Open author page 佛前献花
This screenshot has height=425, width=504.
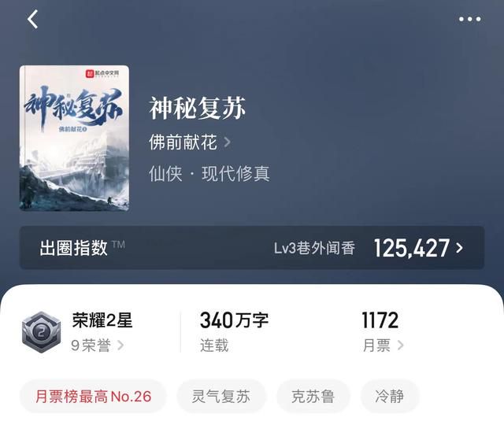pyautogui.click(x=183, y=142)
